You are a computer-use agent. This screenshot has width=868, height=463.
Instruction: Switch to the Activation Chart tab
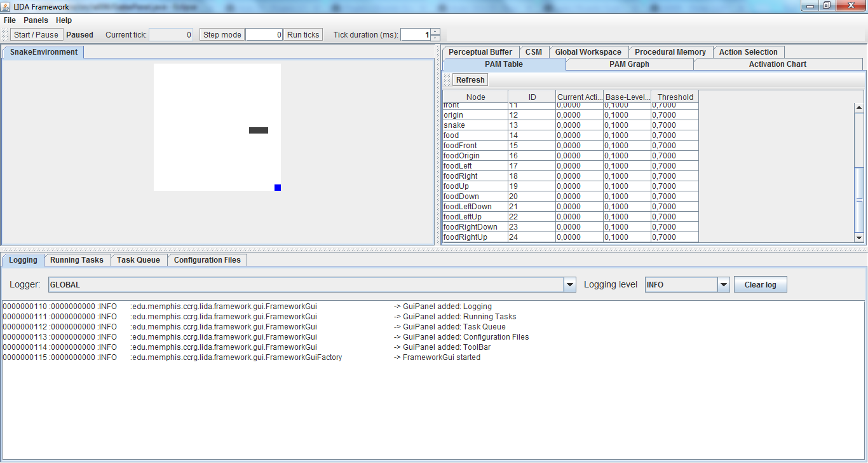778,64
